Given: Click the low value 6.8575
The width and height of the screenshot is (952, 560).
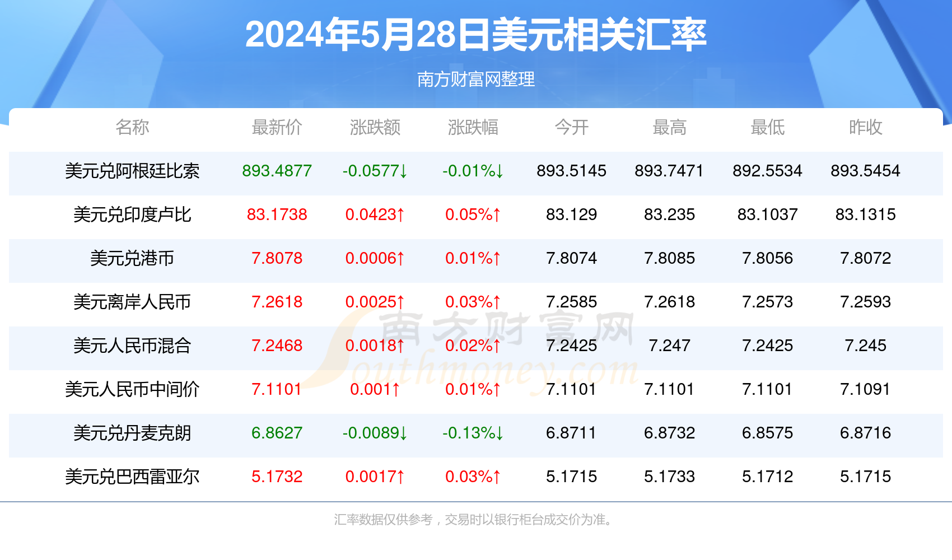Looking at the screenshot, I should (767, 433).
